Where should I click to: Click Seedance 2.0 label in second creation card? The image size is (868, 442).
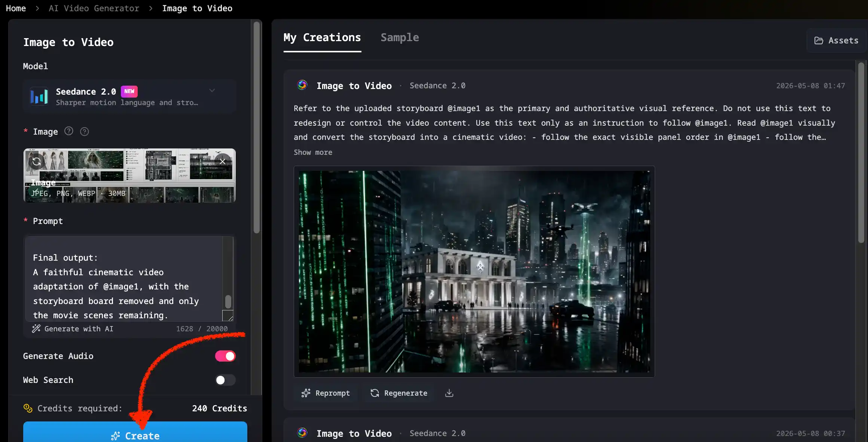click(437, 433)
